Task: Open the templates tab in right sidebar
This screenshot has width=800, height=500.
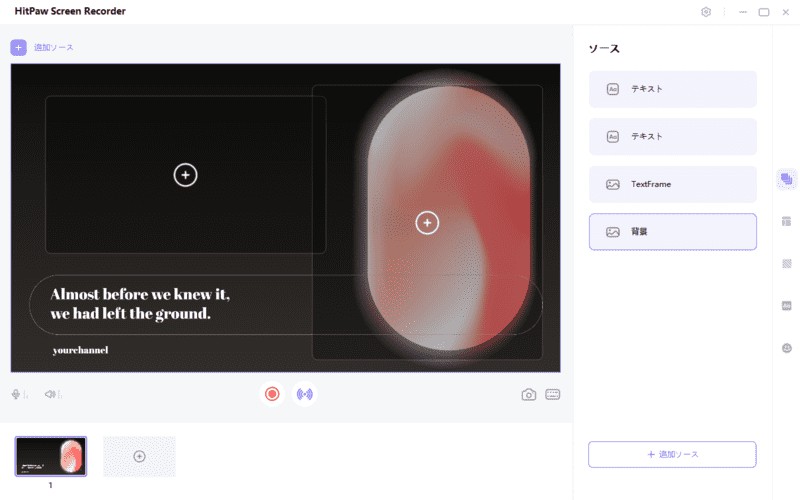Action: click(786, 221)
